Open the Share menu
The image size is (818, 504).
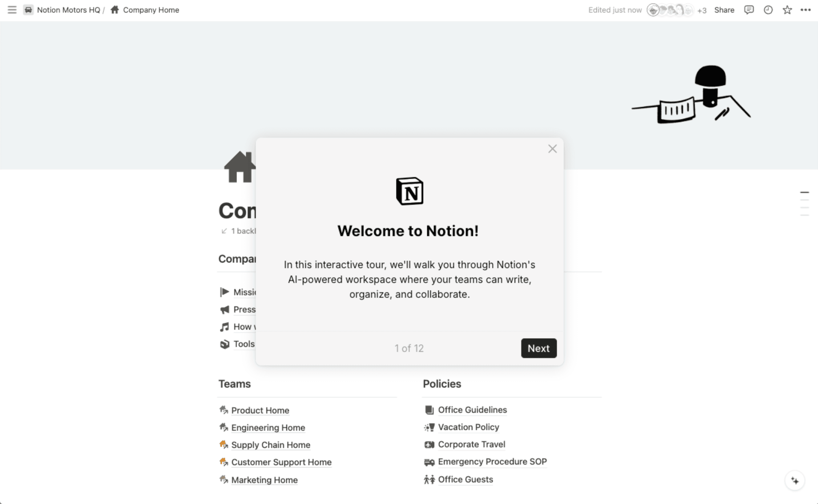point(724,10)
